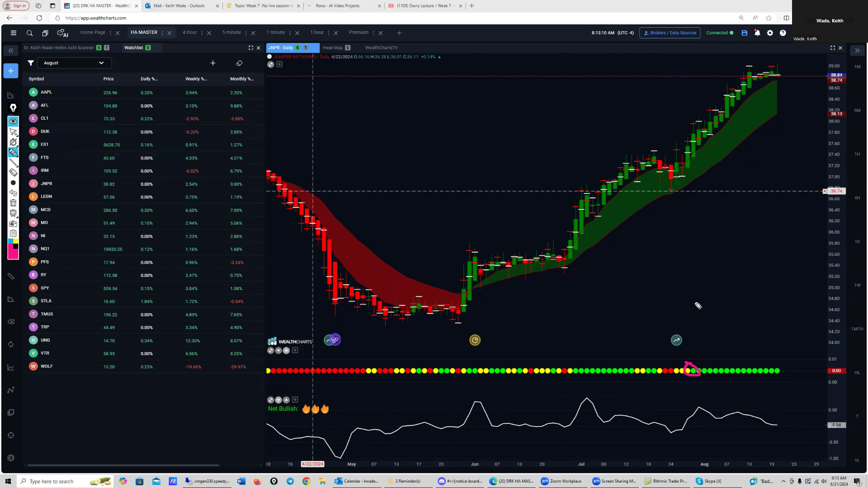Save the workspace with the floppy disk icon
The height and width of the screenshot is (488, 868).
click(x=745, y=33)
